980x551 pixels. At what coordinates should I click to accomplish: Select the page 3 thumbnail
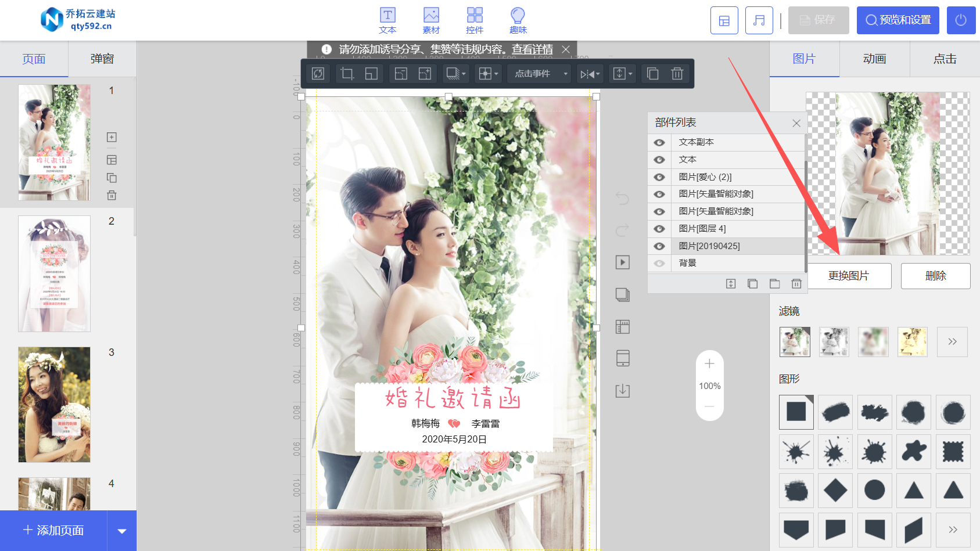(54, 405)
